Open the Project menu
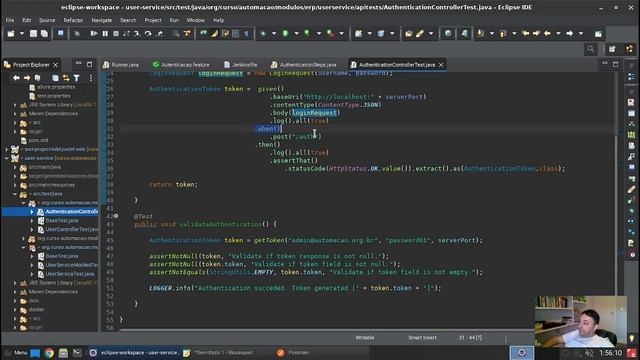640x360 pixels. (x=153, y=20)
